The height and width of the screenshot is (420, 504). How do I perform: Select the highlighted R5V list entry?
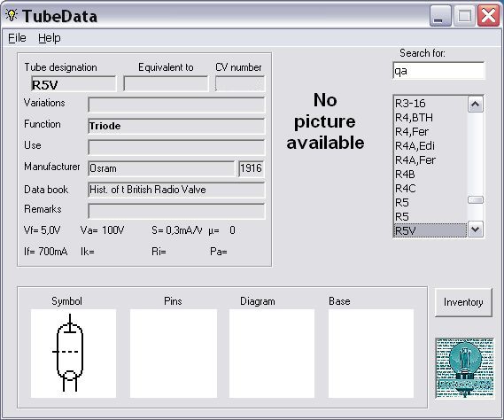430,230
